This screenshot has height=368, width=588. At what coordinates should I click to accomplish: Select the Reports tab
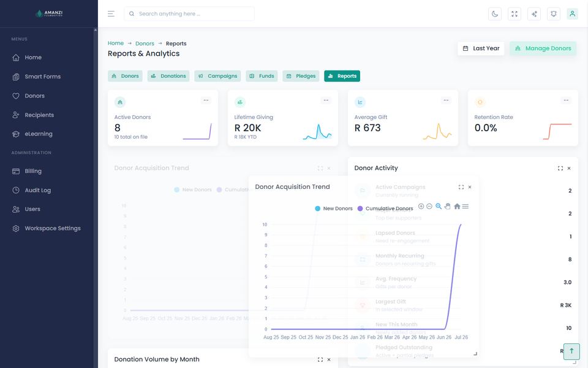[x=342, y=76]
